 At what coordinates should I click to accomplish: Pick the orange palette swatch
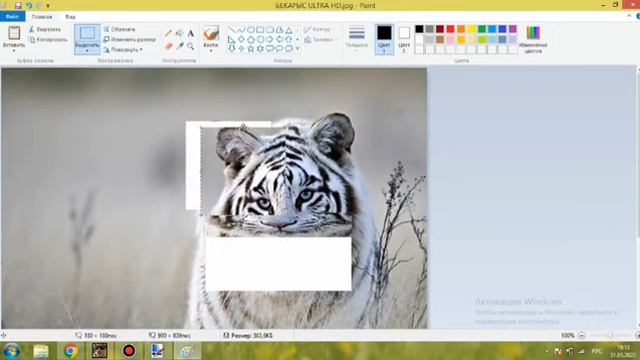[461, 29]
